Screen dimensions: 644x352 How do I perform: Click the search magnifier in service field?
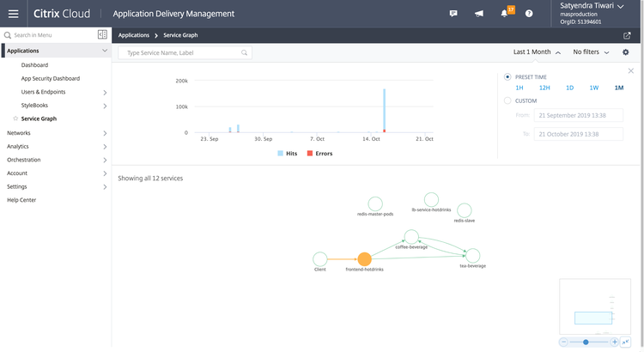pyautogui.click(x=245, y=52)
